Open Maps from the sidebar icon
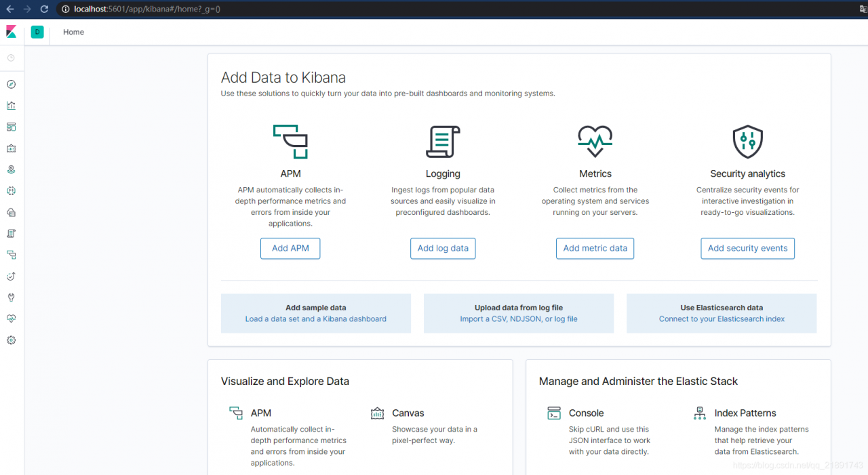This screenshot has width=868, height=475. [11, 169]
